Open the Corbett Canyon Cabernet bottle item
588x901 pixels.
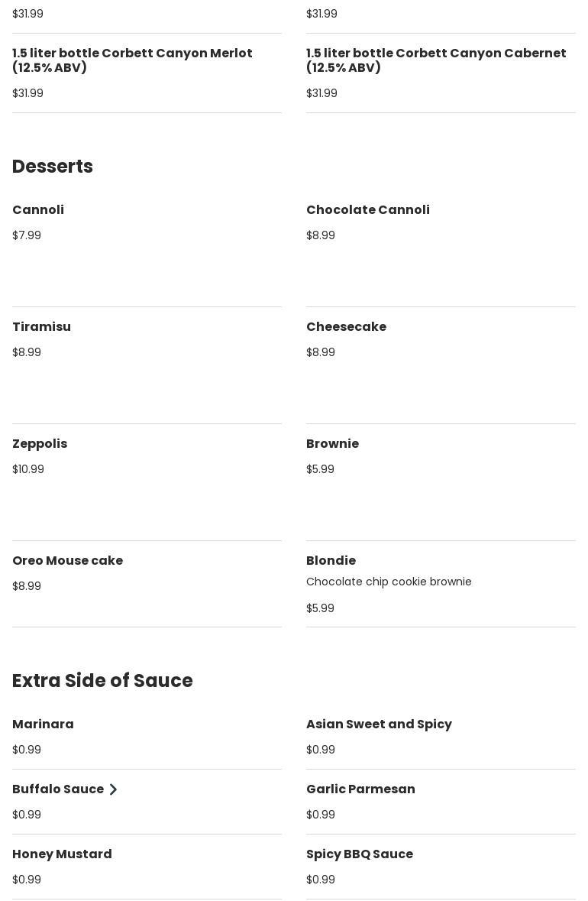[x=436, y=60]
